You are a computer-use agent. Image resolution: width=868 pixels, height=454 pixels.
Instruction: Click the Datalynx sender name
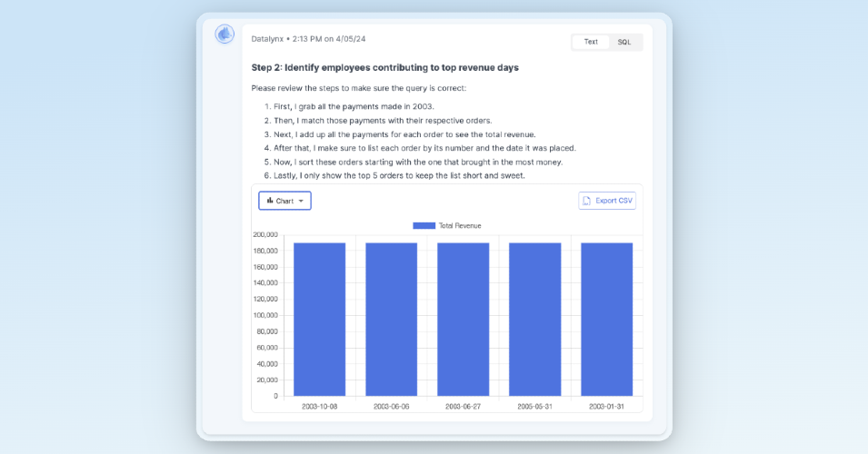(x=267, y=39)
